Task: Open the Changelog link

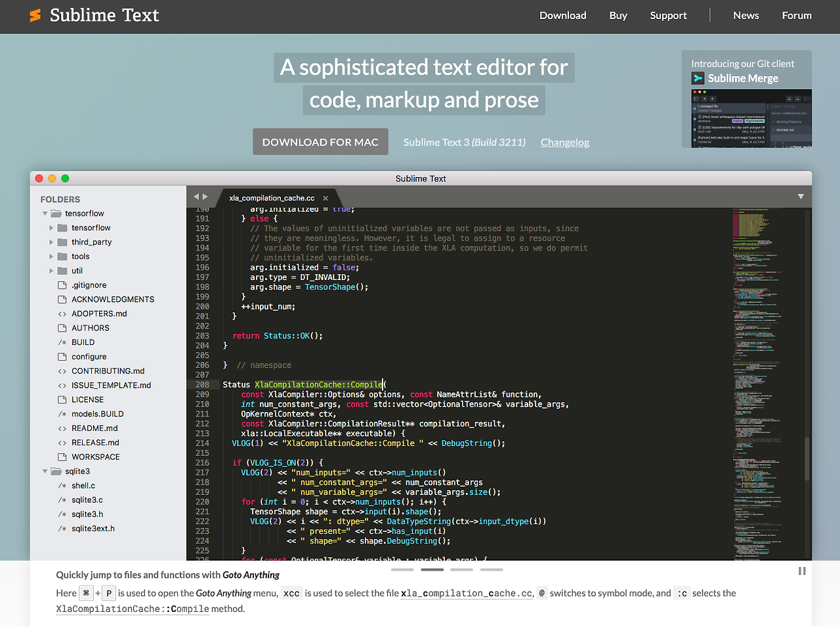Action: tap(564, 142)
